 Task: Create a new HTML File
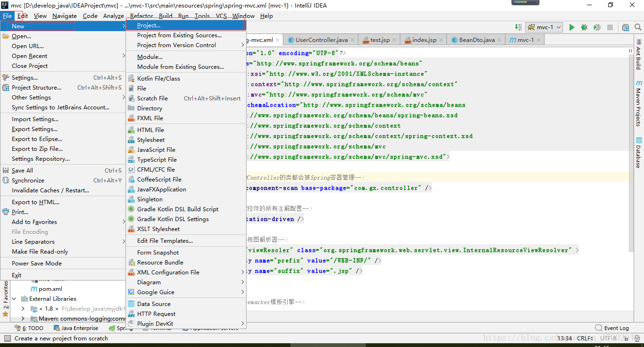click(x=186, y=130)
